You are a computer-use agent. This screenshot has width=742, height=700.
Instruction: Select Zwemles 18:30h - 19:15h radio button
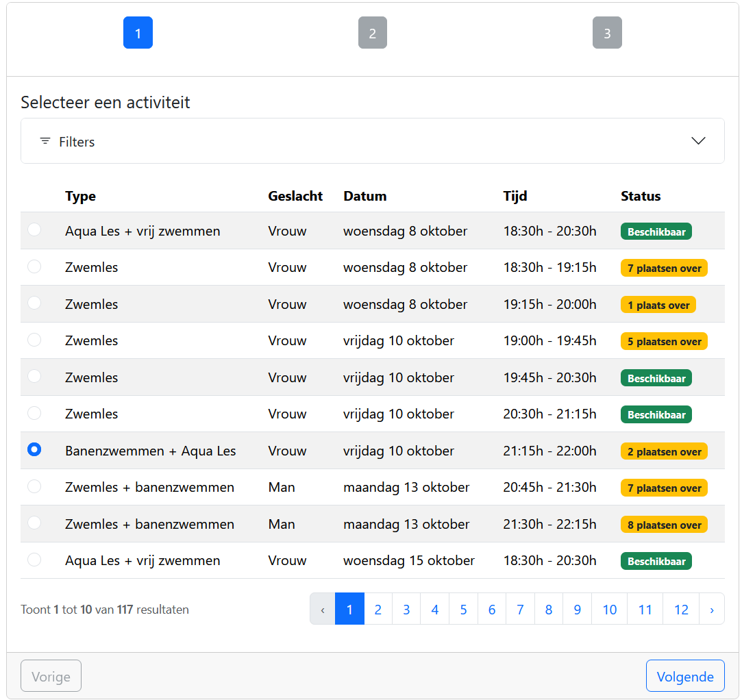[x=34, y=266]
